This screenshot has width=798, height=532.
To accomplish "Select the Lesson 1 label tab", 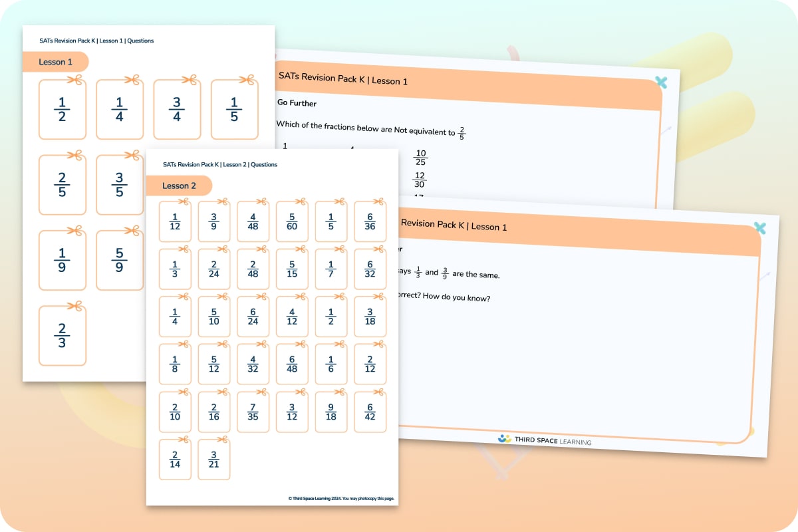I will [56, 62].
